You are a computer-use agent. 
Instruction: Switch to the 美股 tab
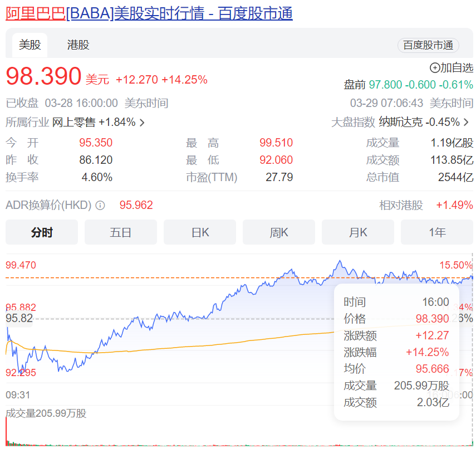click(x=30, y=45)
